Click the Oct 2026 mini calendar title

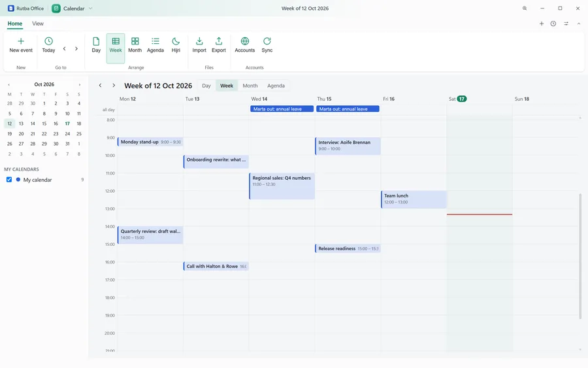44,84
